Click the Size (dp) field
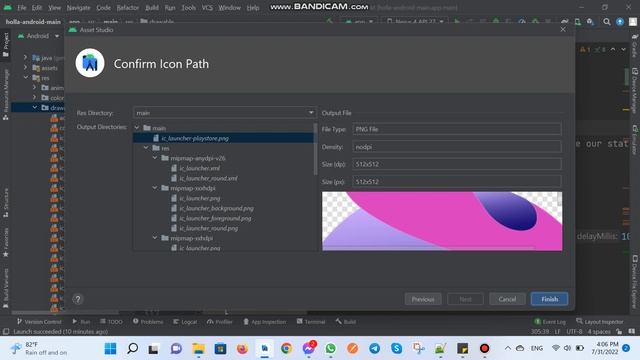 click(x=457, y=164)
